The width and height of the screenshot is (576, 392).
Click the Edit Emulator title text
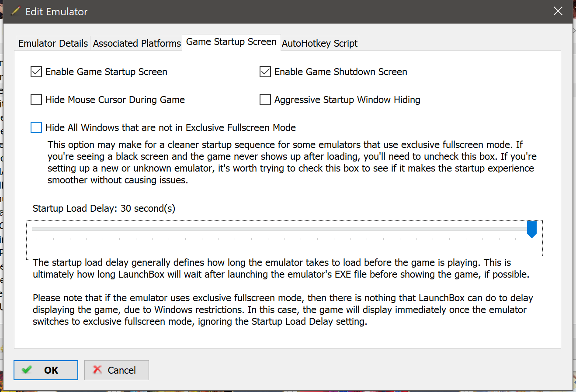pos(56,12)
